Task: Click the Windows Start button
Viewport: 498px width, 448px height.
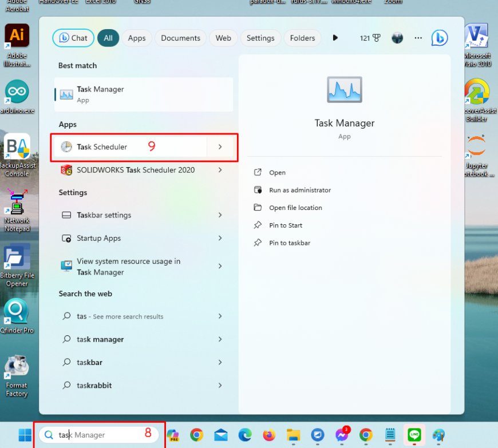Action: click(25, 435)
